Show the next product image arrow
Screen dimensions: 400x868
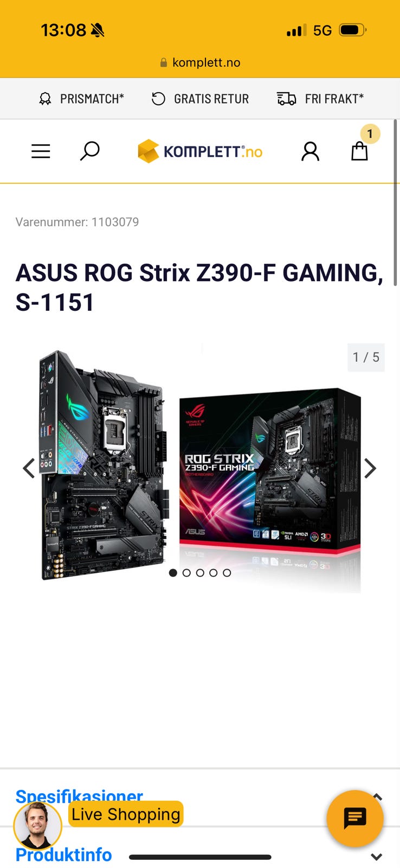(370, 468)
